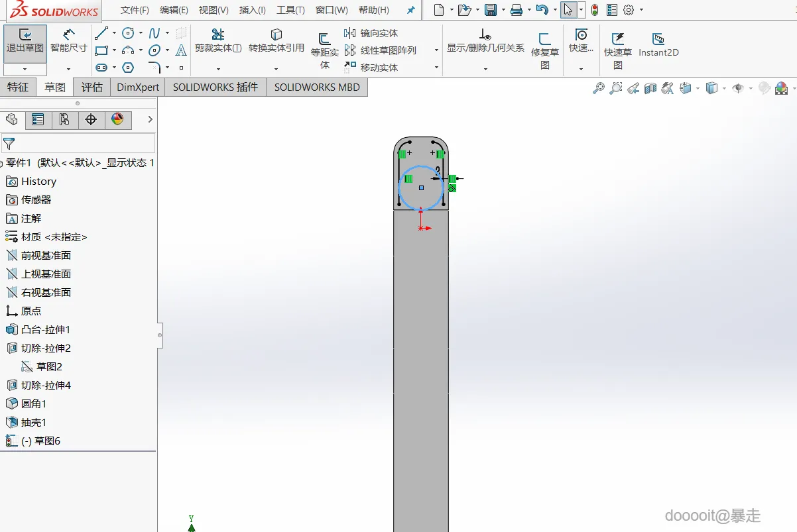The height and width of the screenshot is (532, 797).
Task: Select the Line sketch tool
Action: [x=101, y=33]
